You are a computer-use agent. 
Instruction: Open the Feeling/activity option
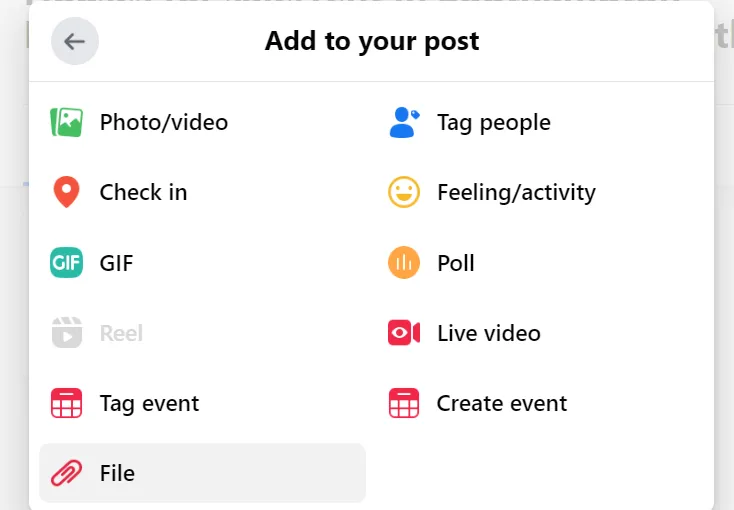coord(516,192)
